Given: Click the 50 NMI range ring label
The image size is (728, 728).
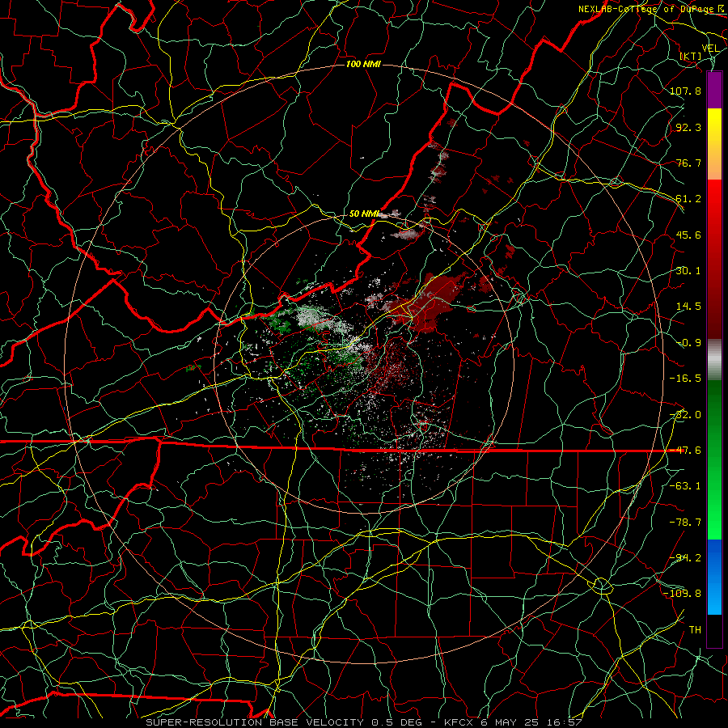Looking at the screenshot, I should pos(364,214).
